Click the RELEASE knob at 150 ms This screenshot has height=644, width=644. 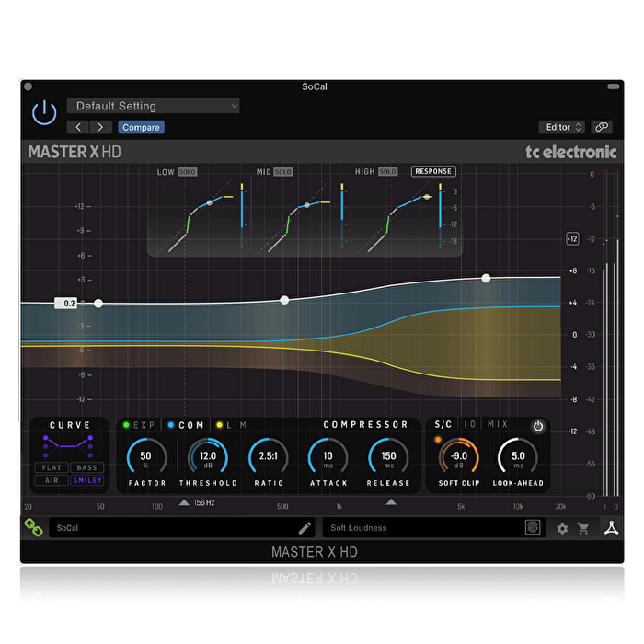[388, 457]
